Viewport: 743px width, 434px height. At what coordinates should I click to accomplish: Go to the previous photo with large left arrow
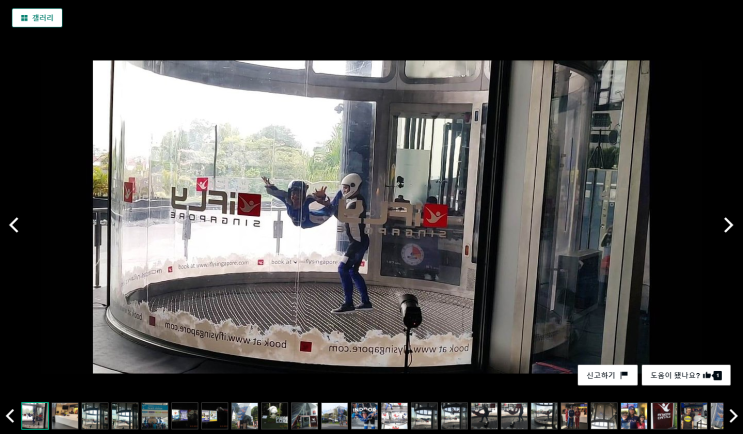[x=14, y=225]
